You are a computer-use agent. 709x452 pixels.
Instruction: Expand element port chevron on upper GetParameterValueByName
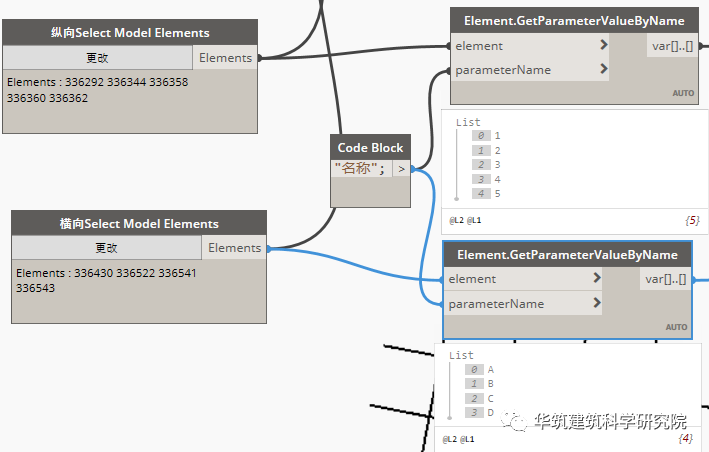coord(604,44)
